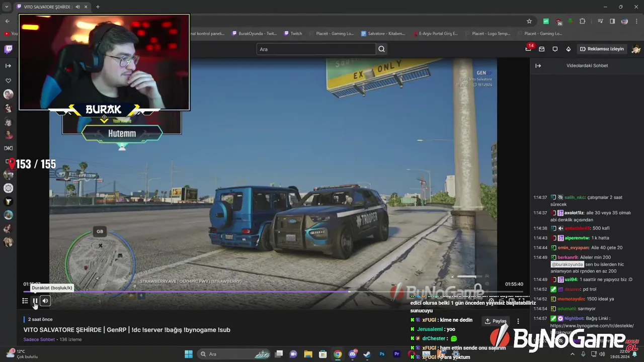The height and width of the screenshot is (362, 644).
Task: Click the @burakoyunda mention in chat
Action: [x=568, y=264]
